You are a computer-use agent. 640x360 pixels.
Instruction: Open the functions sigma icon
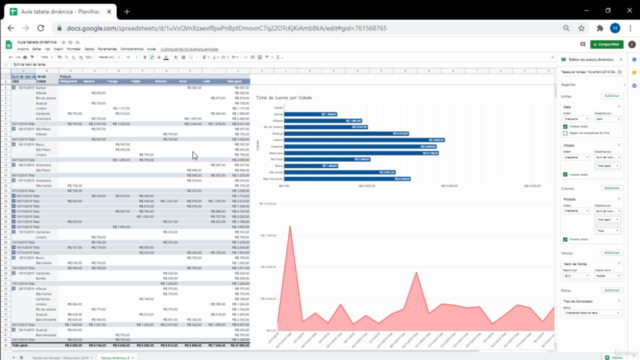click(278, 58)
